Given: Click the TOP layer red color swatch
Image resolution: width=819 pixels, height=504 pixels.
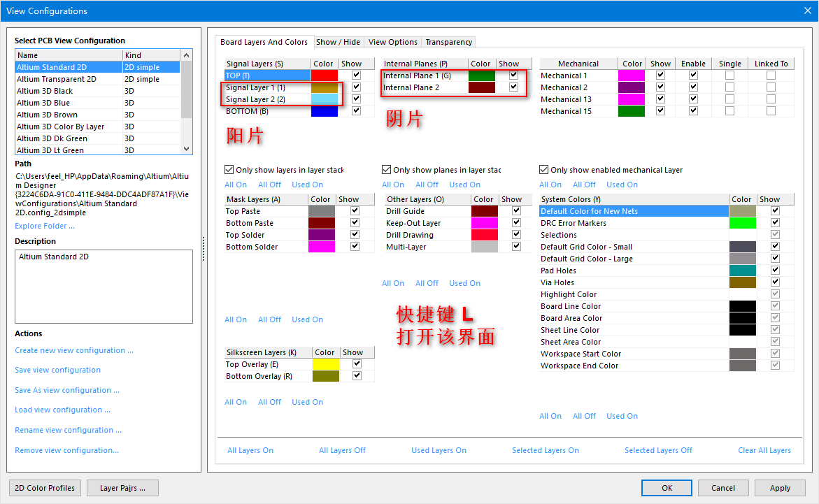Looking at the screenshot, I should point(324,75).
